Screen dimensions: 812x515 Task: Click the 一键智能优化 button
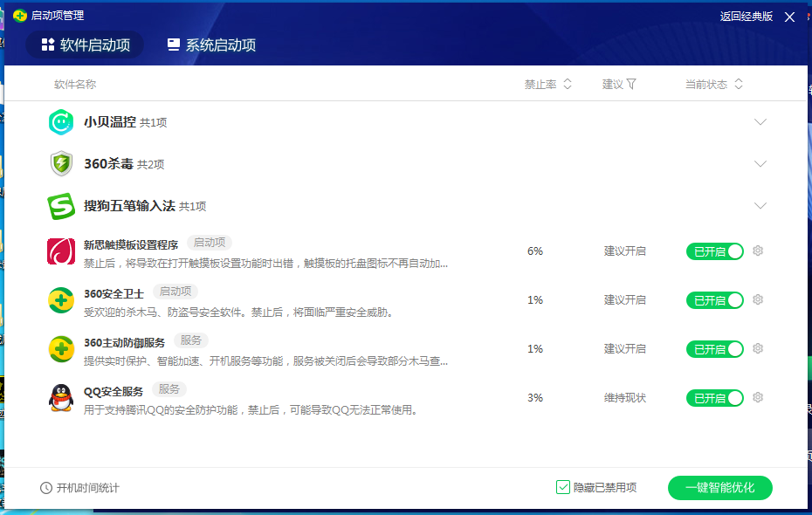(x=719, y=488)
